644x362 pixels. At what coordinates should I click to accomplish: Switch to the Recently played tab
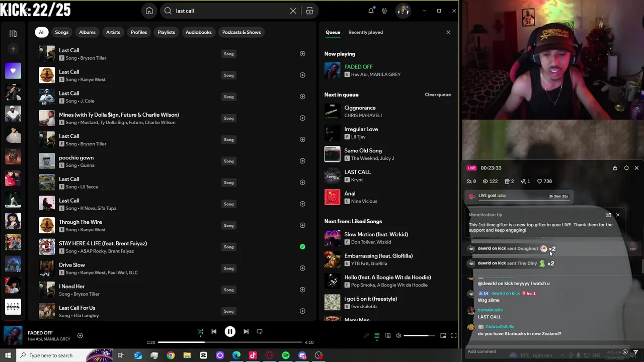366,32
